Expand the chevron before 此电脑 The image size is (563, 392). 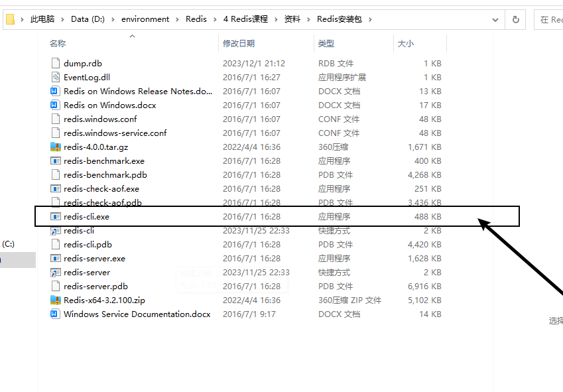coord(23,19)
